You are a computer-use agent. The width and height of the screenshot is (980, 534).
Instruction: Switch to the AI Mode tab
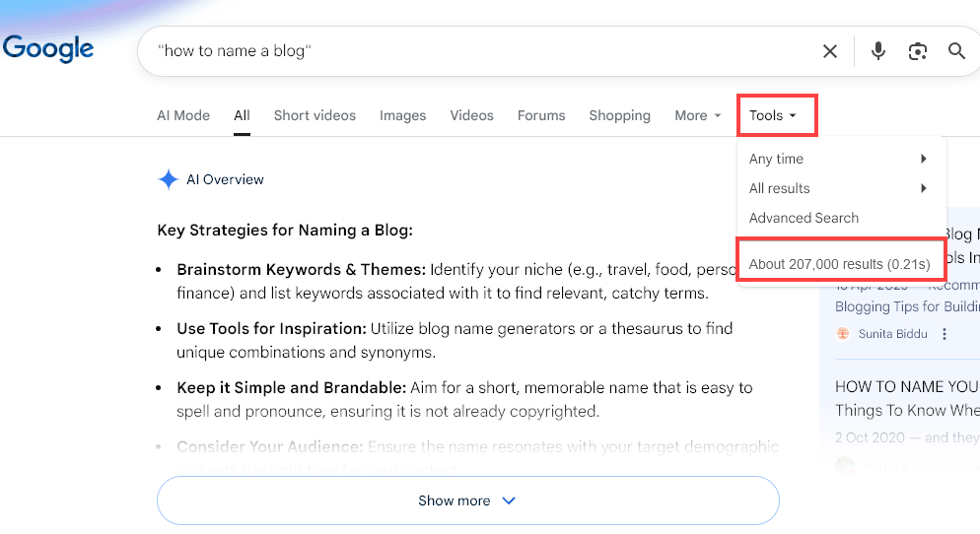tap(183, 115)
